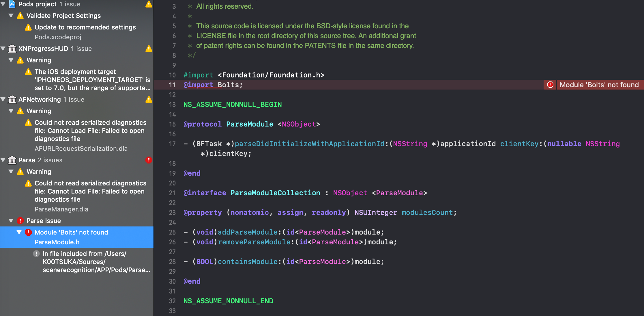Click warning icon beside Validate Project Settings
This screenshot has width=644, height=316.
[x=20, y=16]
